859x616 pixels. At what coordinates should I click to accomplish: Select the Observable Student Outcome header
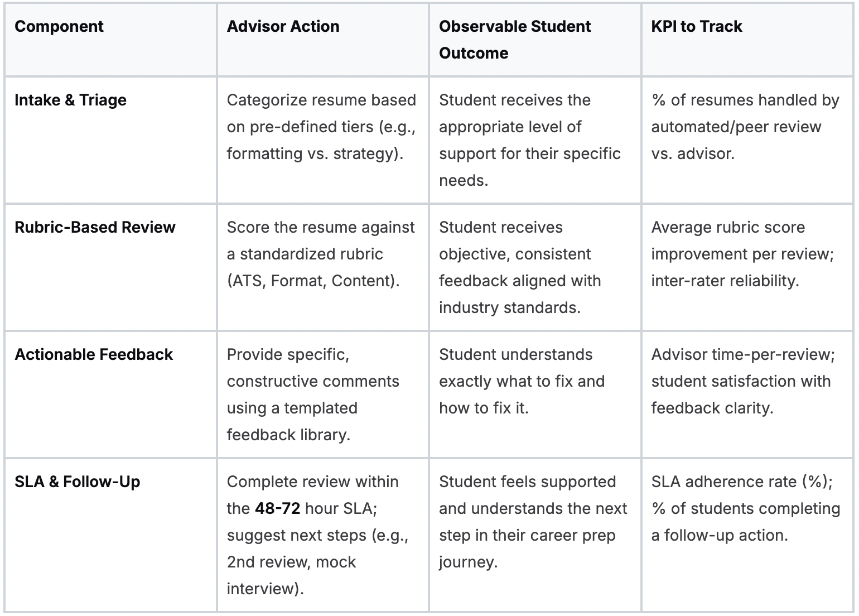coord(514,40)
